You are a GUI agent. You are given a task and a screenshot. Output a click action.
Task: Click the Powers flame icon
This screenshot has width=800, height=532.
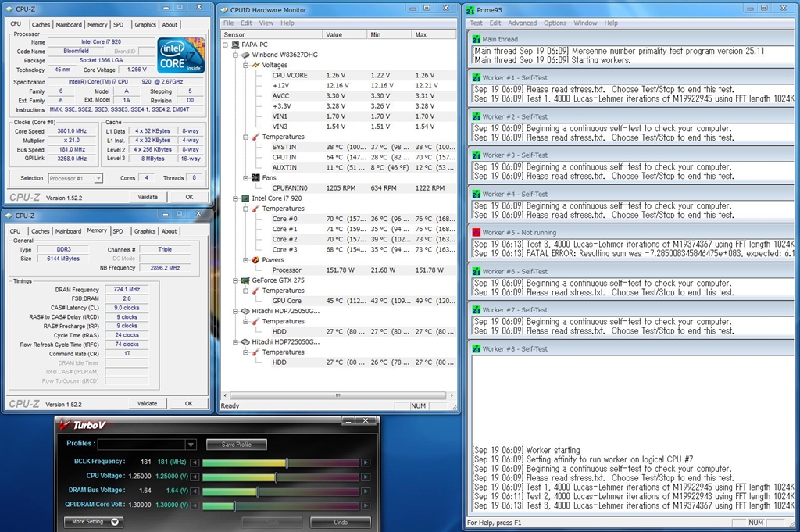[255, 259]
